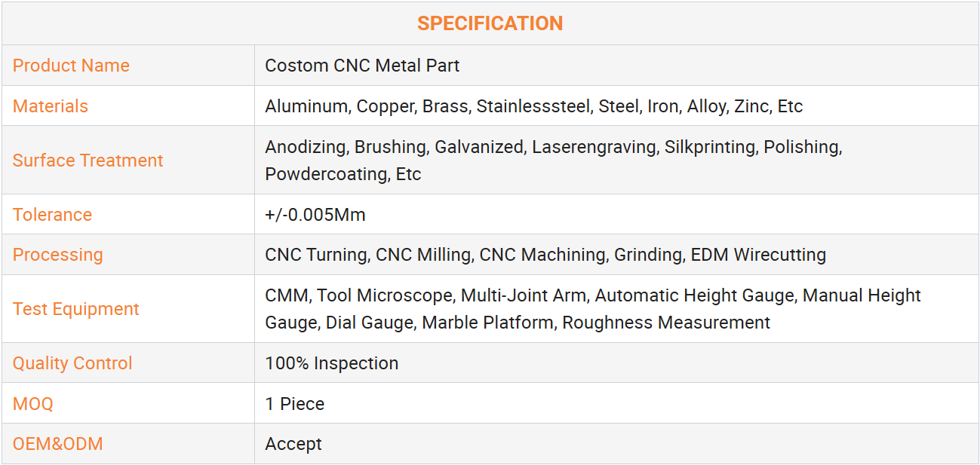Click the Processing row label
Viewport: 980px width, 465px height.
(x=57, y=255)
